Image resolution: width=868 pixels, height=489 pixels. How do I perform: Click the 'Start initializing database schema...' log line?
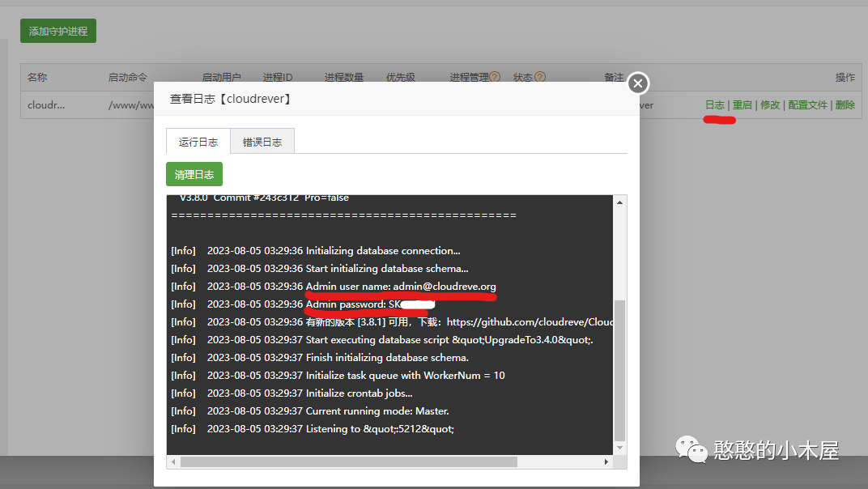point(320,269)
